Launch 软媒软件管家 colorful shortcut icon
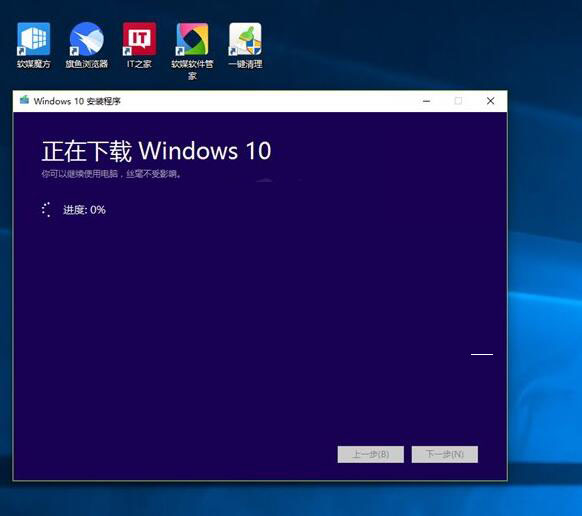 coord(192,39)
